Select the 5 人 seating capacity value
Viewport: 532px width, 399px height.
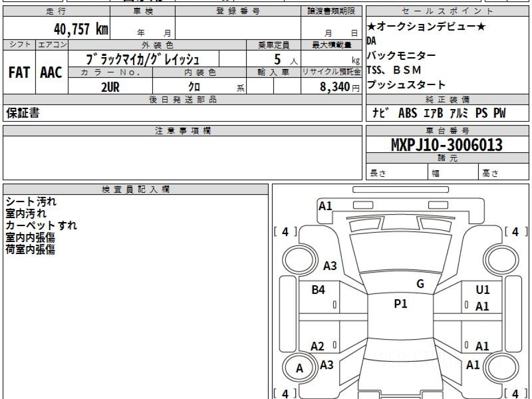[x=285, y=59]
